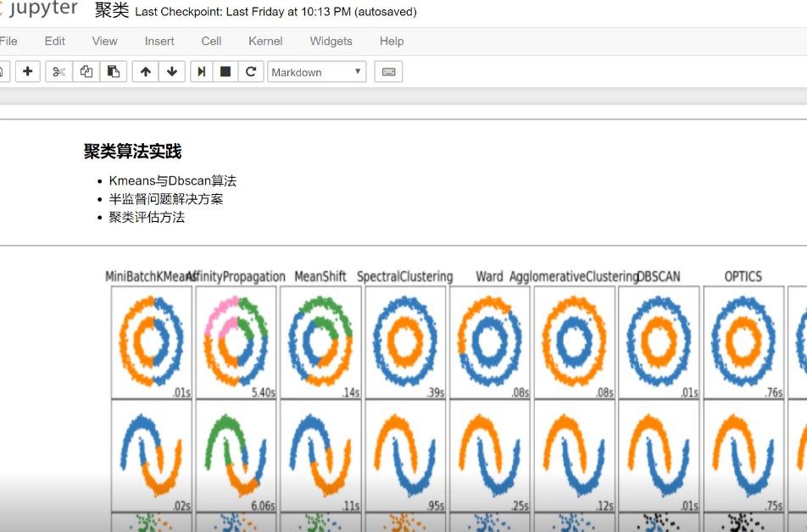Open the Kernel menu
Viewport: 807px width, 532px height.
pos(265,41)
